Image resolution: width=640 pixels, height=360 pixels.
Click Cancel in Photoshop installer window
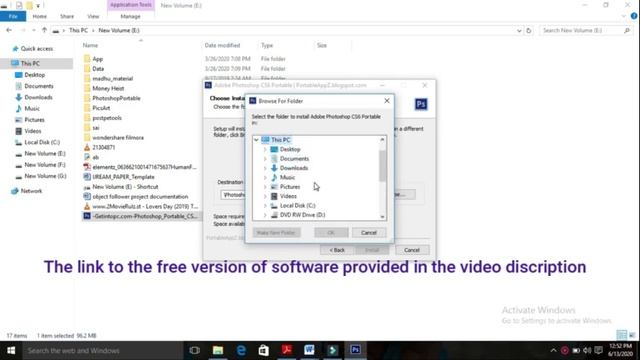[x=412, y=250]
